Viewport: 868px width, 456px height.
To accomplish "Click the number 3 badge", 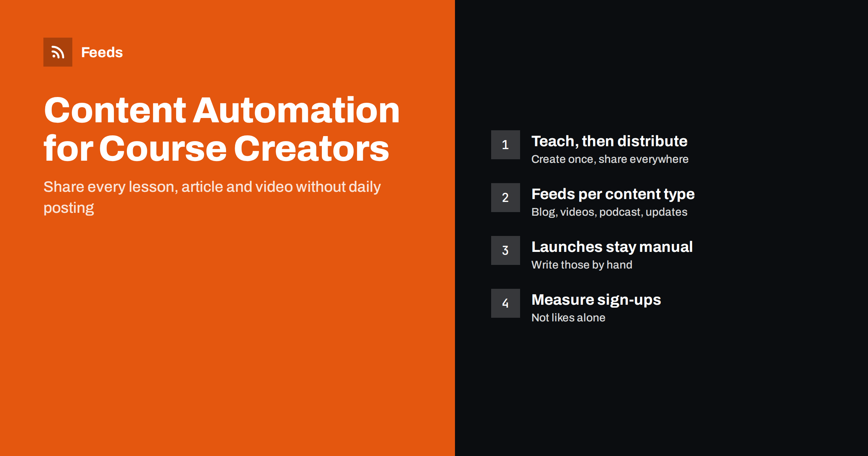I will coord(506,250).
